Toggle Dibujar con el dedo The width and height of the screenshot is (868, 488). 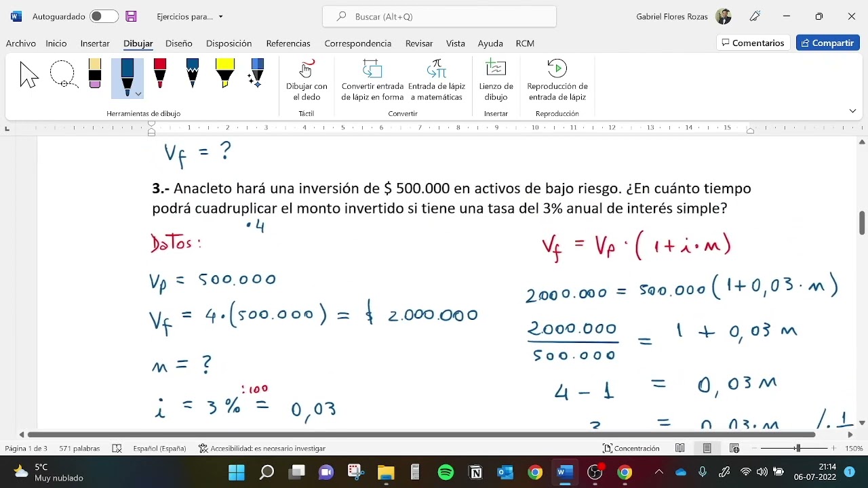click(307, 81)
